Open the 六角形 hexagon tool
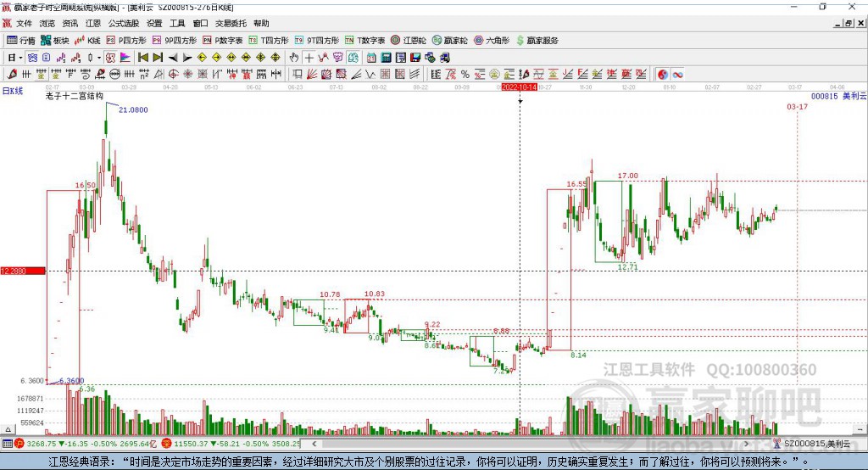The width and height of the screenshot is (868, 470). [x=492, y=41]
